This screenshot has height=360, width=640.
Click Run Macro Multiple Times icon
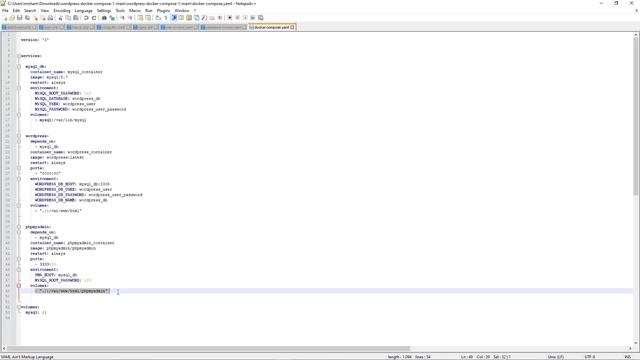tap(253, 18)
